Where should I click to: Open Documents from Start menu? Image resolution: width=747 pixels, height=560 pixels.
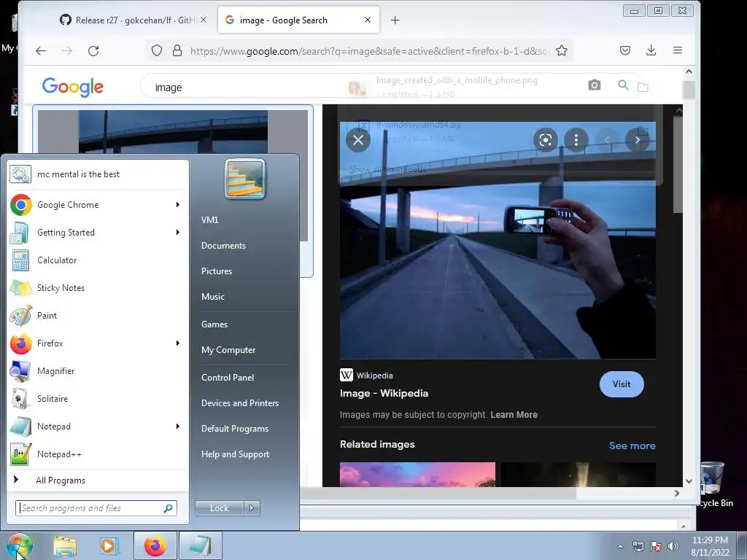pos(223,246)
